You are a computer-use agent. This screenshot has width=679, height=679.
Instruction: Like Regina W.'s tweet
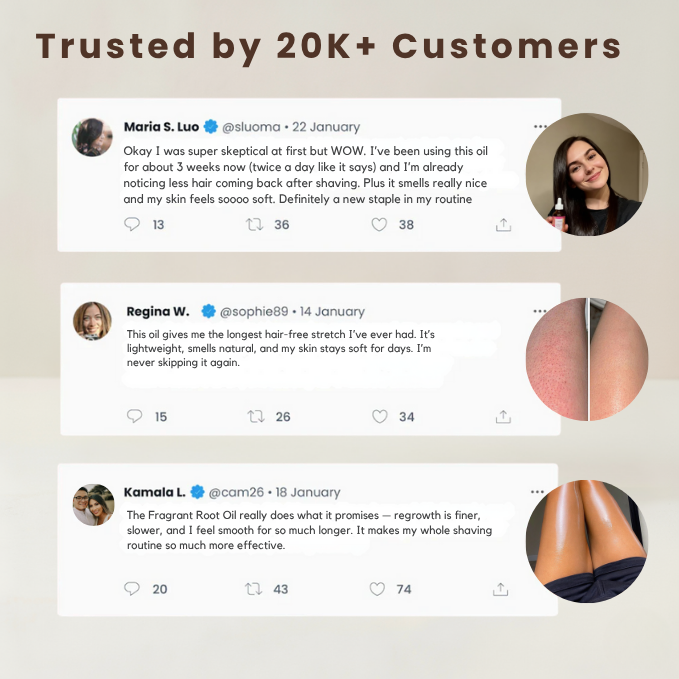point(380,417)
